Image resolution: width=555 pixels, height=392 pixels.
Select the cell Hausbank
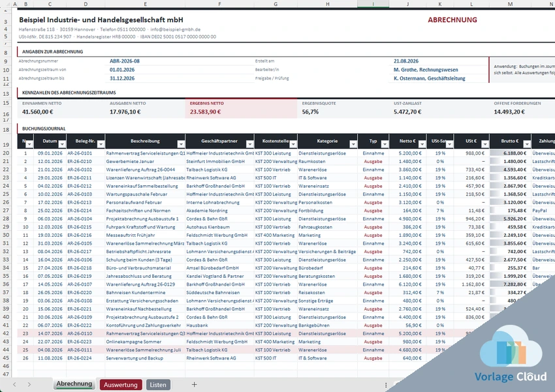219,325
